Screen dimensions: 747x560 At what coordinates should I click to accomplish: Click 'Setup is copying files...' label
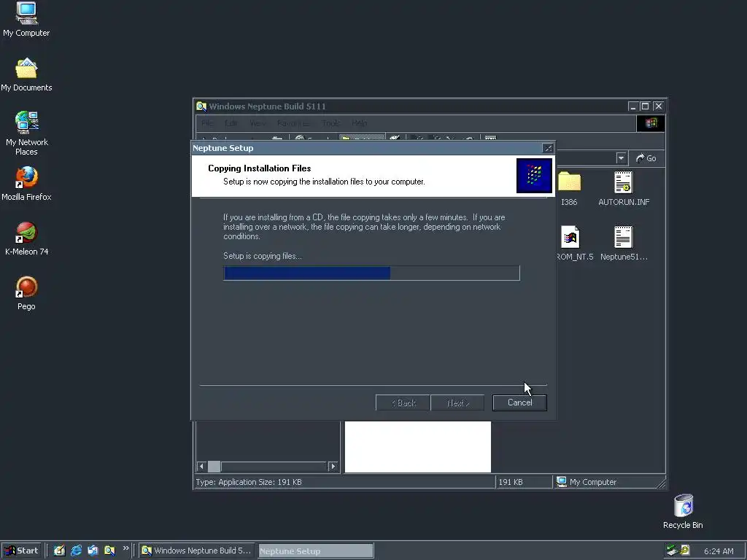coord(263,256)
